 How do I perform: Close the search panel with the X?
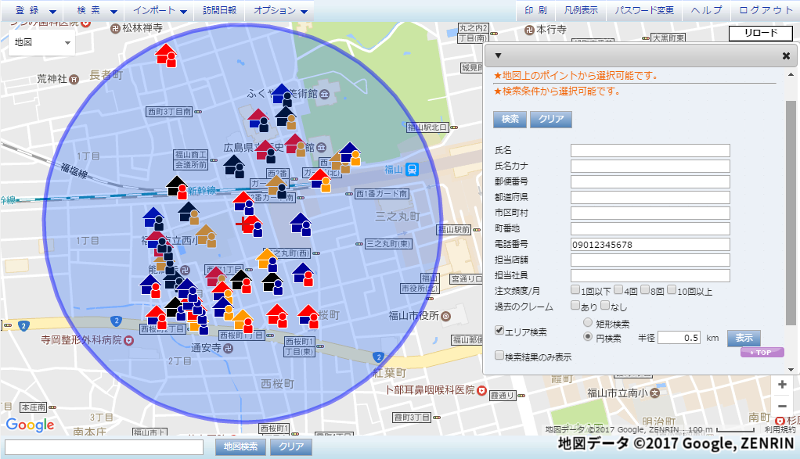(x=786, y=56)
